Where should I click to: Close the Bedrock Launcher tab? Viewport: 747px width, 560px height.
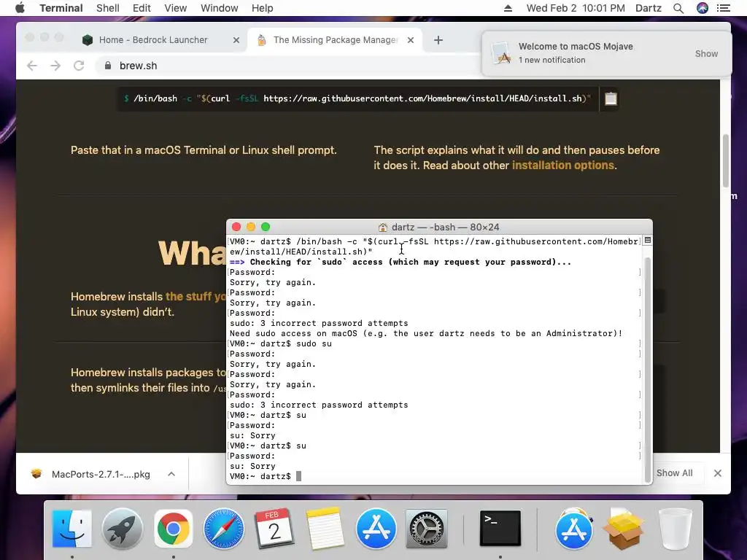tap(236, 41)
